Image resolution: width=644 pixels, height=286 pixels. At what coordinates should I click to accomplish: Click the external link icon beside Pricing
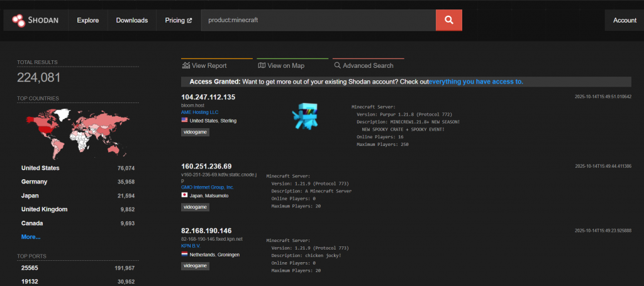tap(189, 21)
